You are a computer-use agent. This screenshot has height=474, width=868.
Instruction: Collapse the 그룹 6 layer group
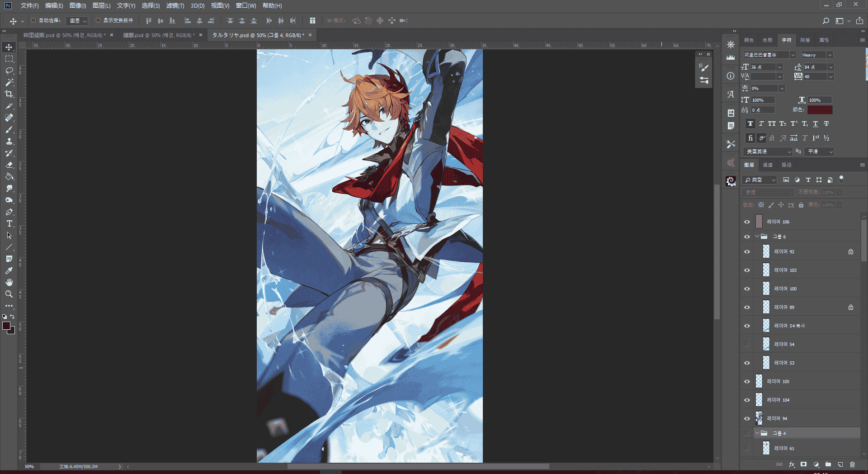(757, 237)
